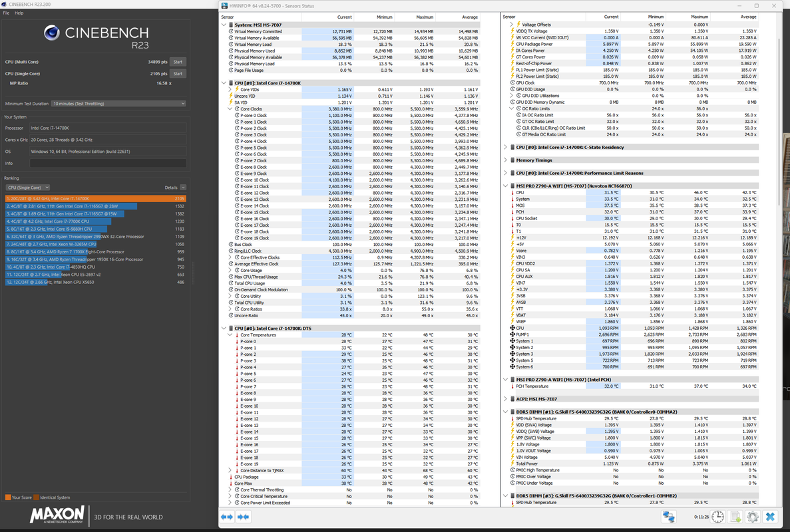The width and height of the screenshot is (790, 532).
Task: Click the MP Ratio label in Cinebench
Action: (19, 83)
